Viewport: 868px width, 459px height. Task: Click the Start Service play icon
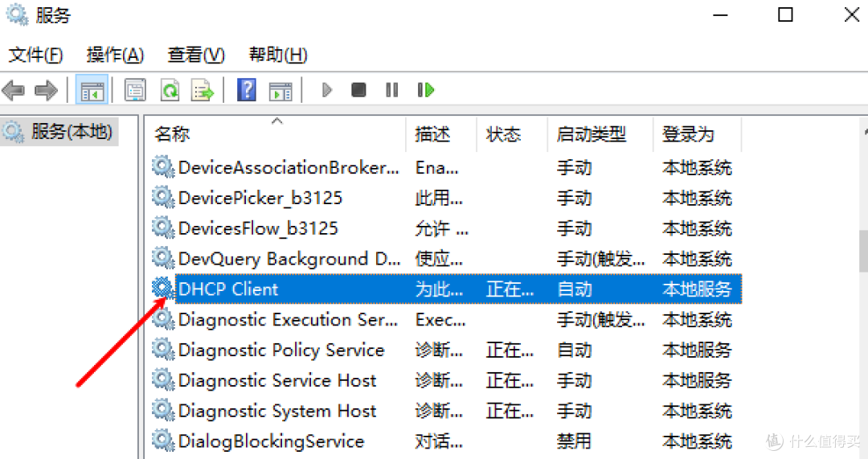(x=326, y=90)
